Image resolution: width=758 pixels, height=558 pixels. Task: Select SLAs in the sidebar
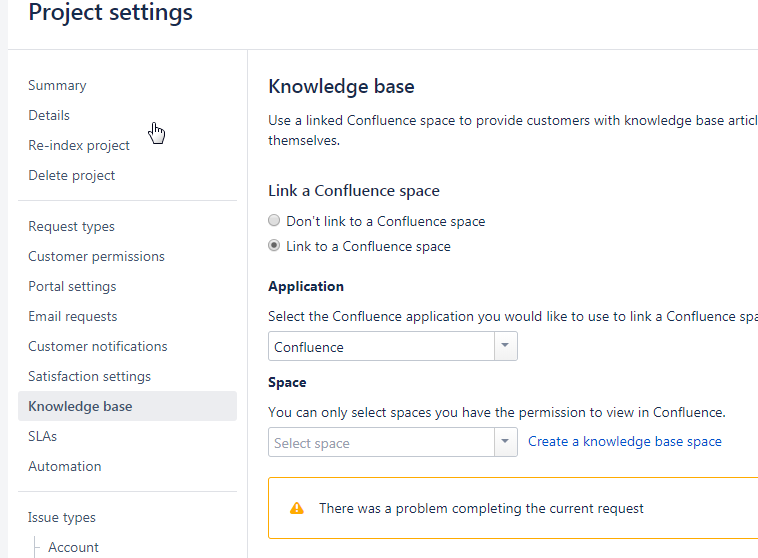[43, 436]
